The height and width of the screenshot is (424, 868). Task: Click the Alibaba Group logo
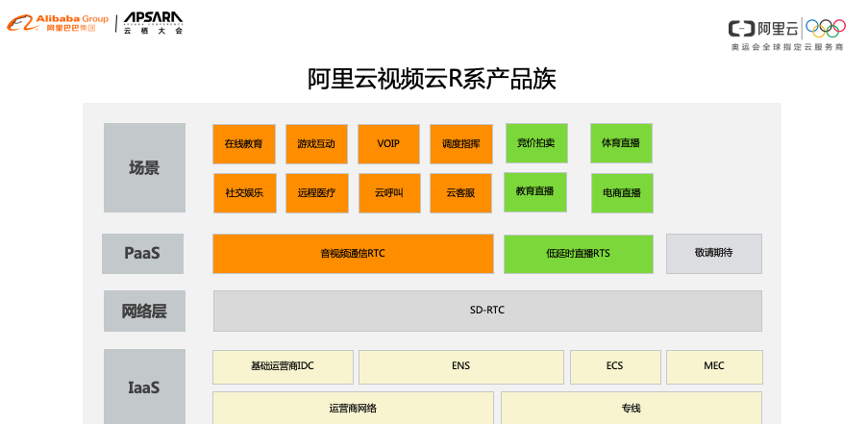coord(58,23)
